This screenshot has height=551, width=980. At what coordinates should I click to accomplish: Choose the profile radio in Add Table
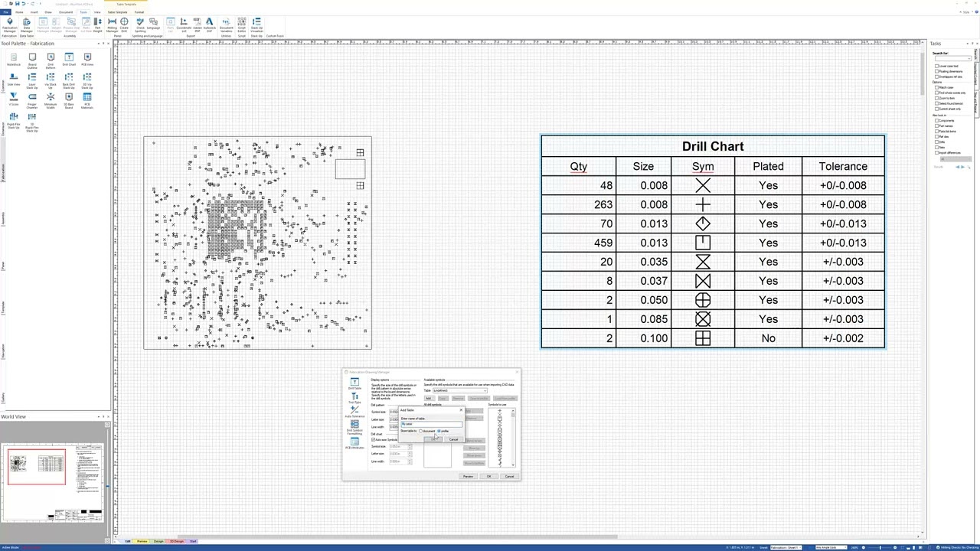point(439,431)
